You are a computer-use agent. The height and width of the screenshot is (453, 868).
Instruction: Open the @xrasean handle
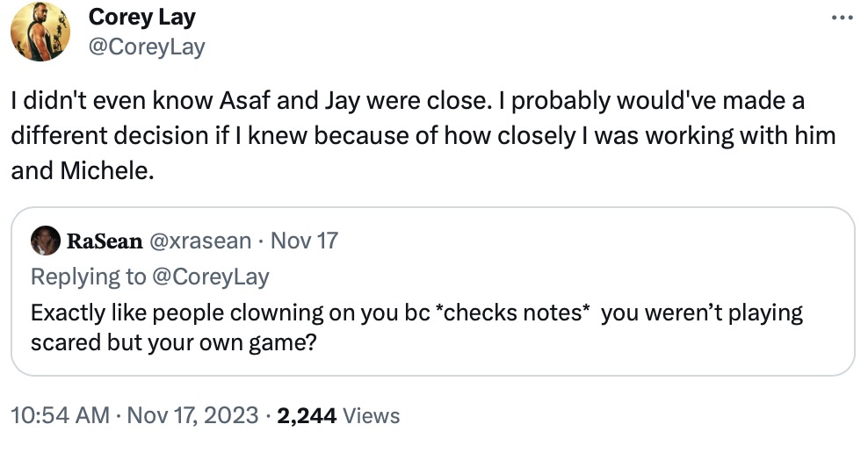(200, 241)
